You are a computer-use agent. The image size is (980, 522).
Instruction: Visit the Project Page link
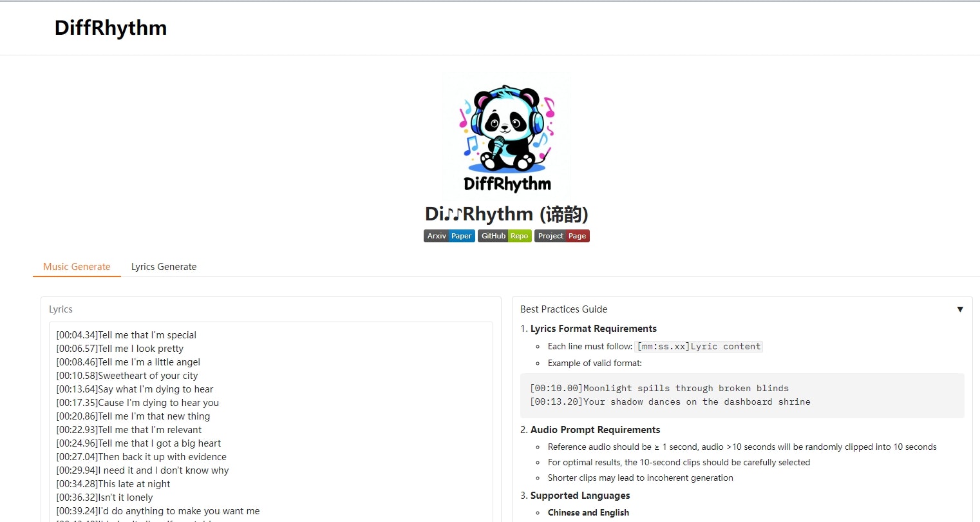561,236
